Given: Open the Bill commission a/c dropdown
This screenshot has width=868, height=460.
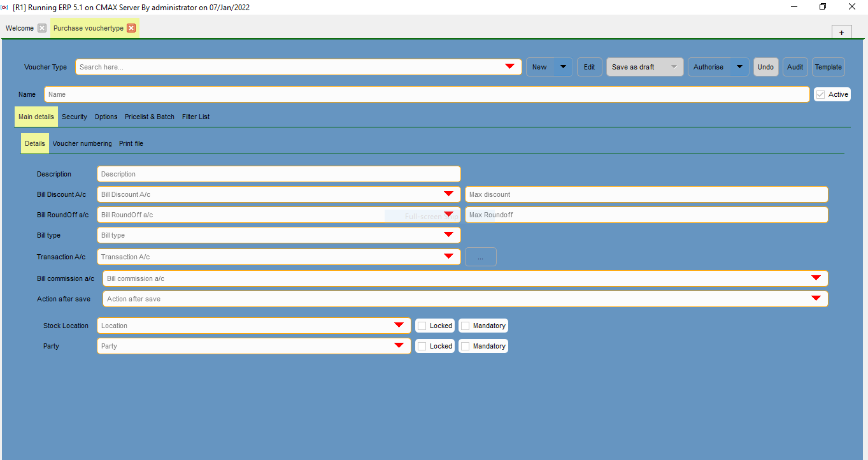Looking at the screenshot, I should 816,278.
